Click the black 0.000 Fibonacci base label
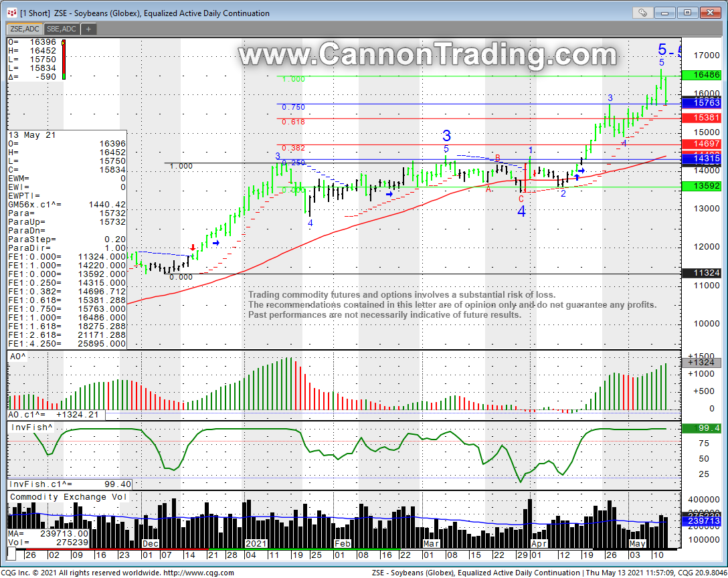Image resolution: width=728 pixels, height=578 pixels. pyautogui.click(x=181, y=277)
